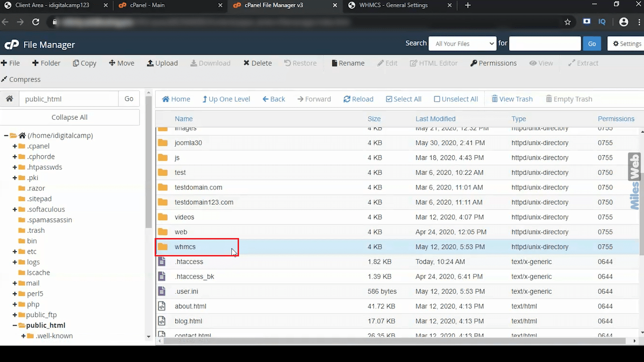Expand the .htpasswds tree folder
The height and width of the screenshot is (362, 644).
tap(15, 167)
